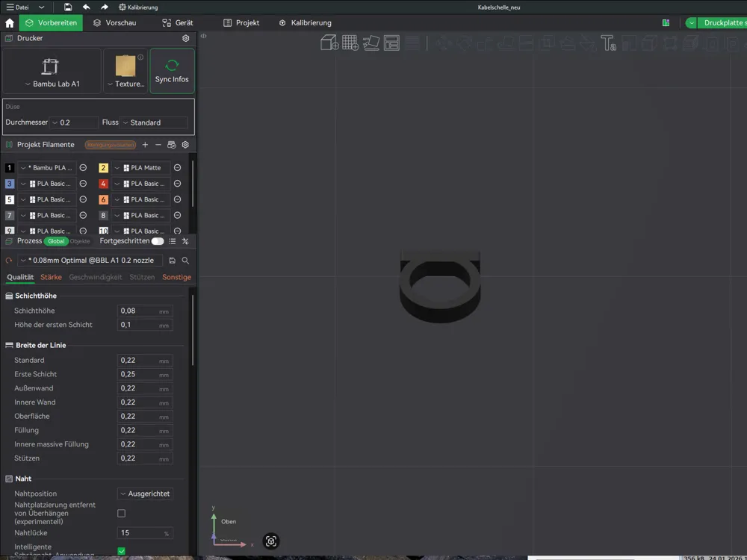Viewport: 747px width, 560px height.
Task: Add a filament with the plus icon
Action: coord(145,145)
